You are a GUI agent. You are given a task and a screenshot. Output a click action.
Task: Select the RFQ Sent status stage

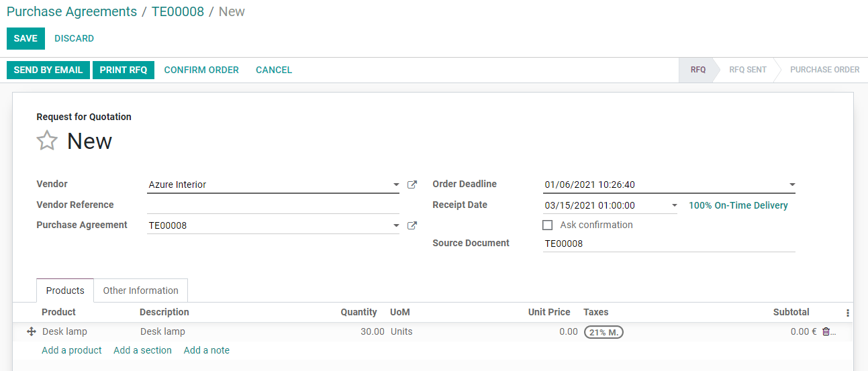[x=748, y=70]
